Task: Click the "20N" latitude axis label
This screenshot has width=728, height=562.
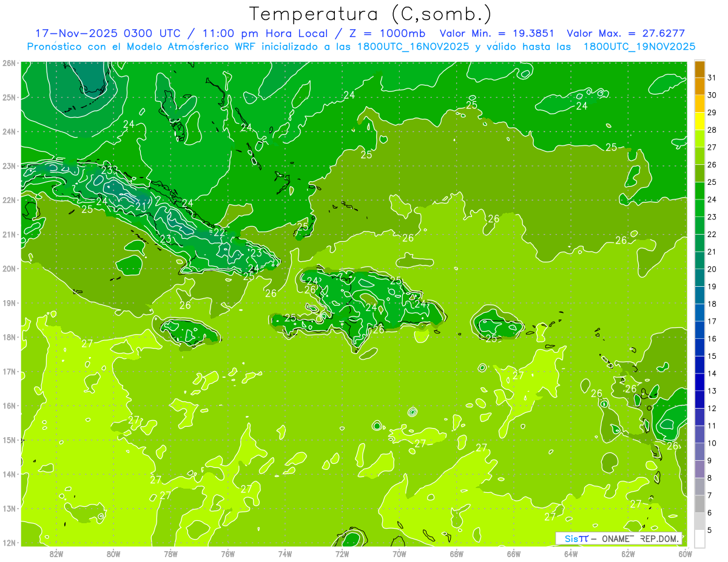Action: (x=9, y=269)
